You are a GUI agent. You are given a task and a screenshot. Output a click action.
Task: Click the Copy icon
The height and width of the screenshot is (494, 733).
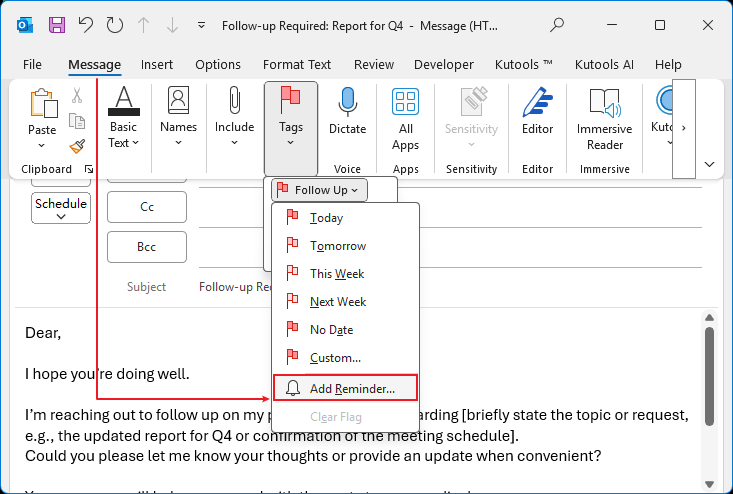pos(77,121)
